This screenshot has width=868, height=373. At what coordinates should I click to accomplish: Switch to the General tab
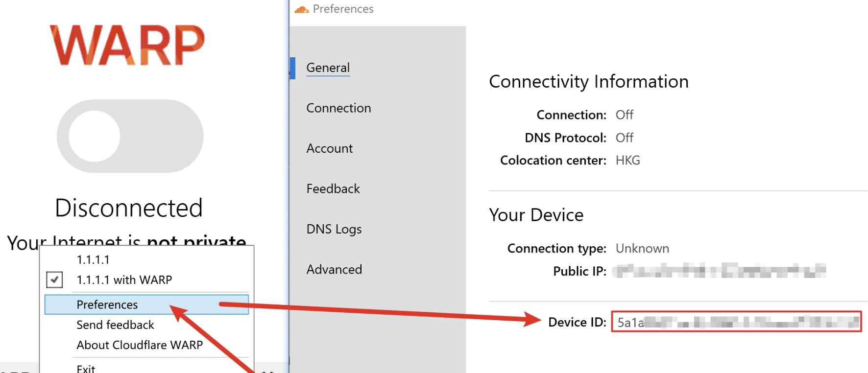328,68
